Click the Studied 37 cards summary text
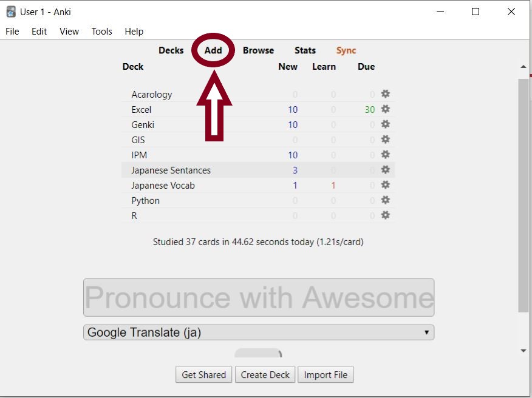Image resolution: width=532 pixels, height=398 pixels. pyautogui.click(x=258, y=241)
